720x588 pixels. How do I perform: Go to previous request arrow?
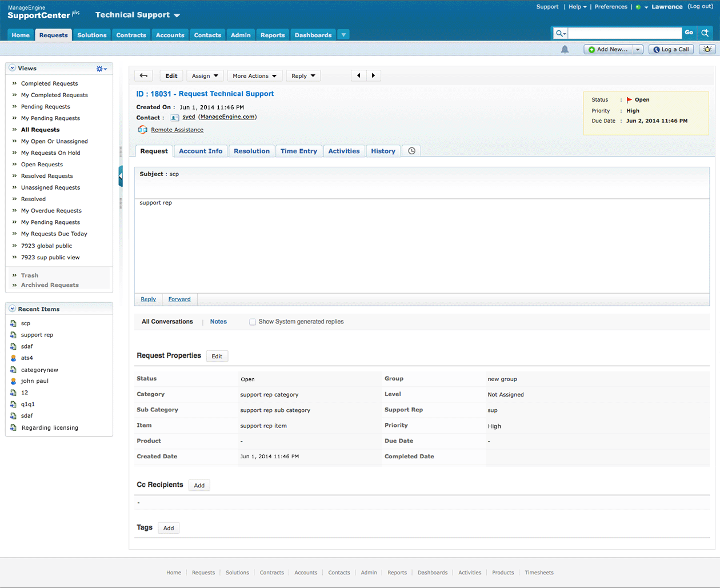tap(359, 75)
